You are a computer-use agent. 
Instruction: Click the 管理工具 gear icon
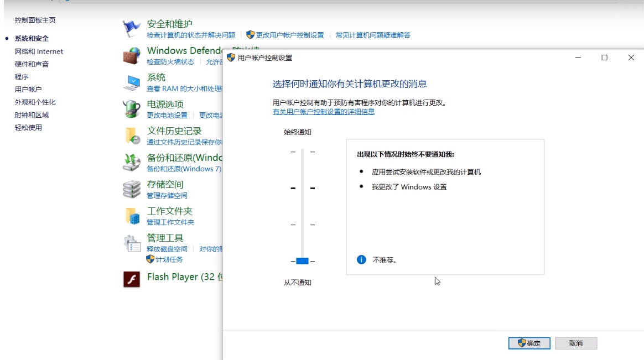[x=132, y=243]
